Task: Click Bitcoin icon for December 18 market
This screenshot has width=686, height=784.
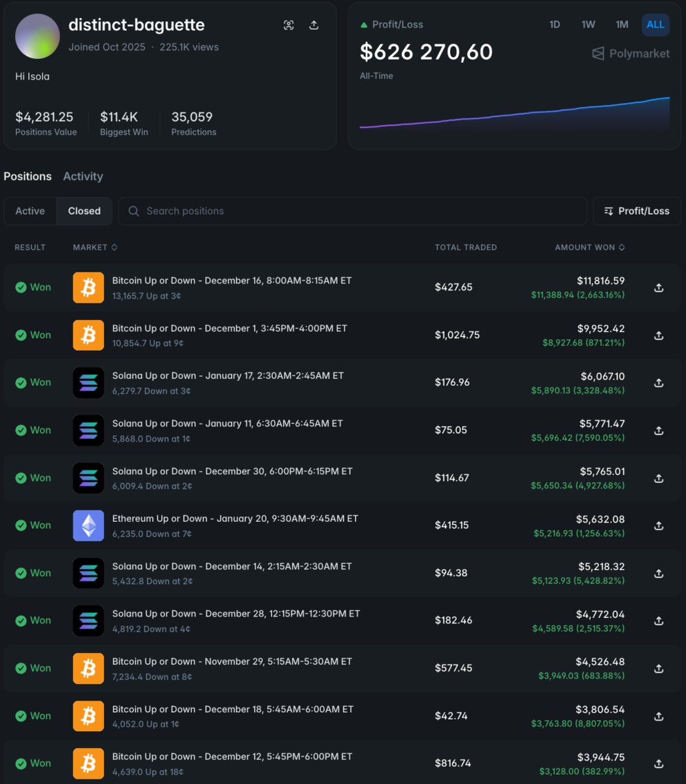Action: point(88,716)
